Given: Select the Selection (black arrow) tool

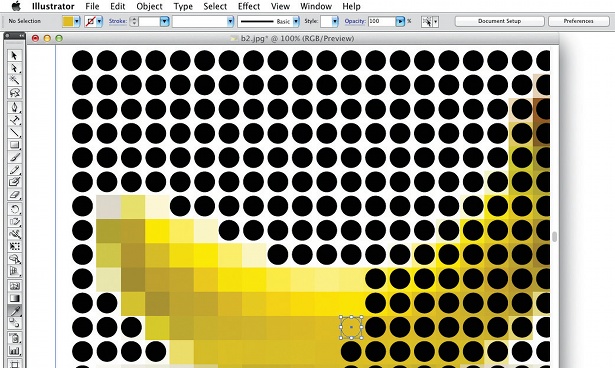Looking at the screenshot, I should (15, 55).
